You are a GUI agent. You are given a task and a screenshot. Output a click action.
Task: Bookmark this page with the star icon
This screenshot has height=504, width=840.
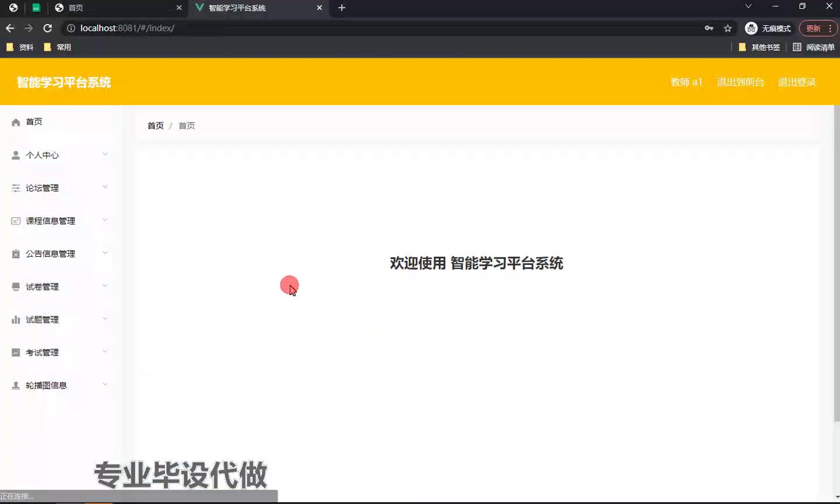(x=727, y=28)
